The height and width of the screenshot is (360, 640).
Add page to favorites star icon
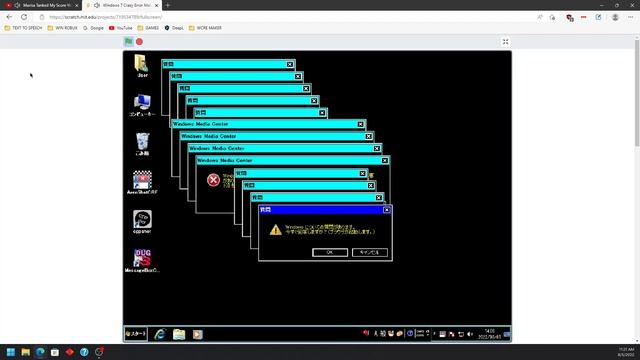point(552,17)
